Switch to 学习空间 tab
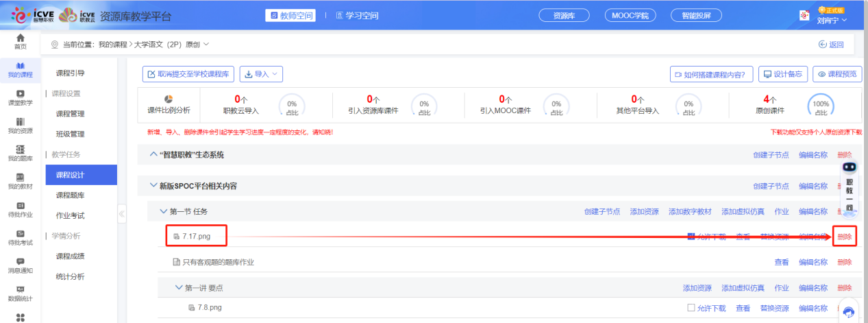Screen dimensions: 868x323 (x=357, y=15)
